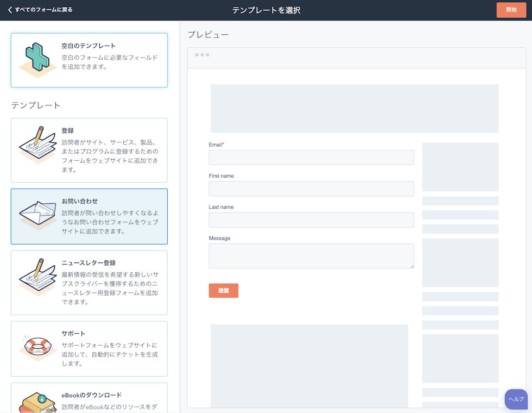Click the First name field in the preview
The image size is (532, 413).
(x=311, y=189)
